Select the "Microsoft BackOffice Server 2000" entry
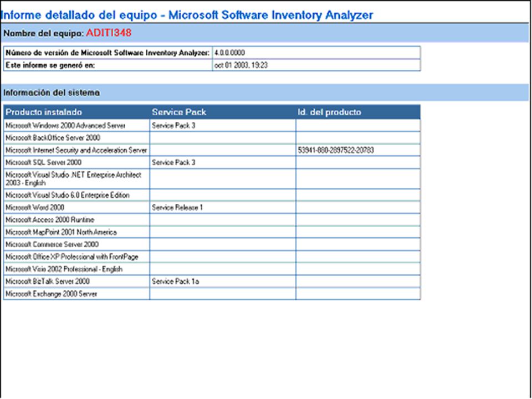 pos(53,138)
